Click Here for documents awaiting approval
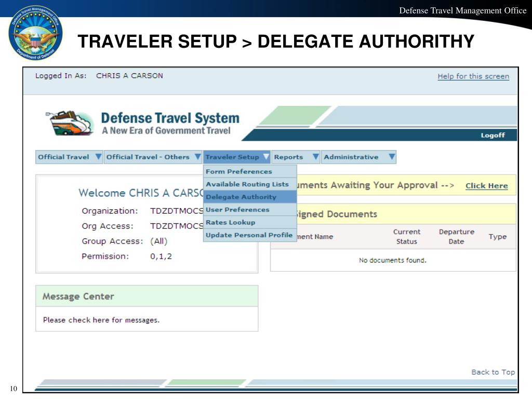Image resolution: width=532 pixels, height=399 pixels. [x=486, y=185]
